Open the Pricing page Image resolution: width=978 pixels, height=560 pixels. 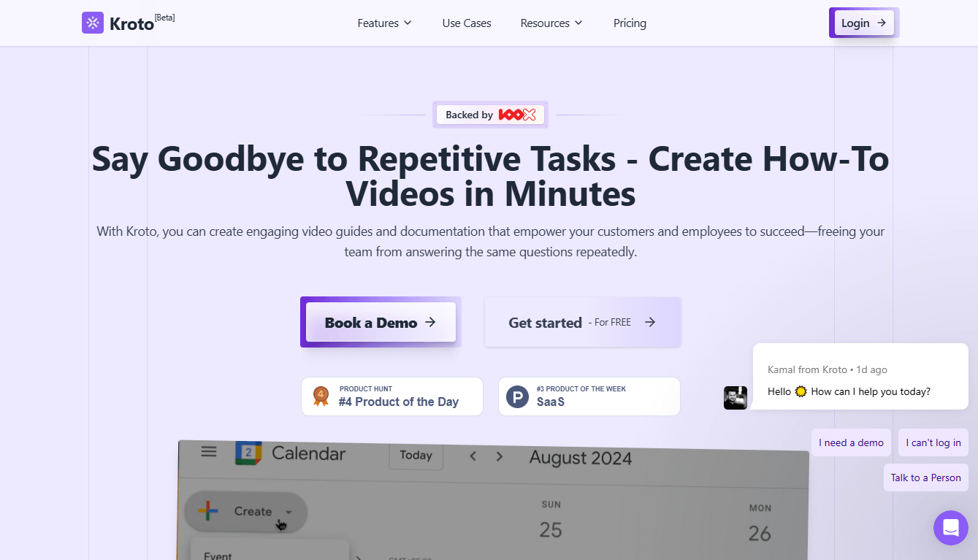[x=630, y=23]
